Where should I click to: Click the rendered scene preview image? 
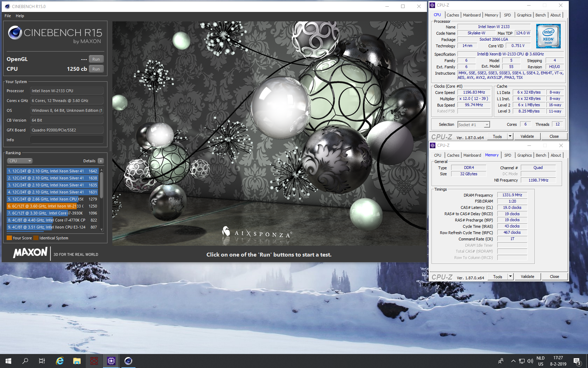point(269,134)
